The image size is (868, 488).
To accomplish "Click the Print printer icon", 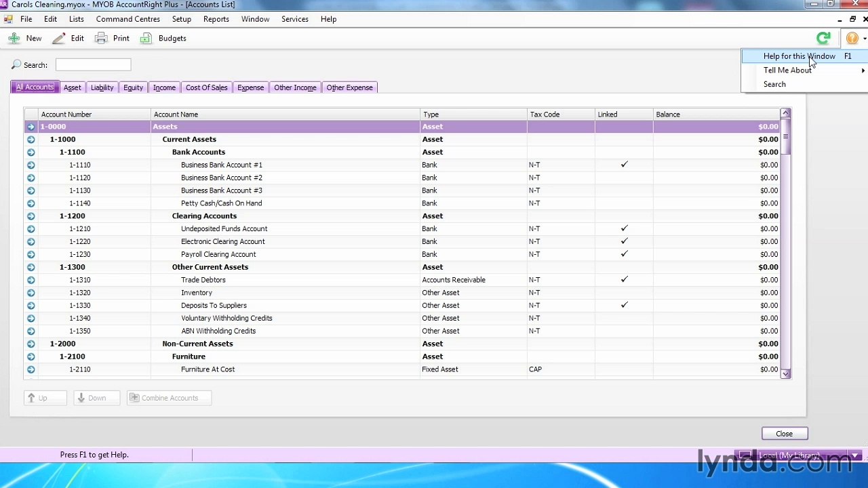I will (101, 39).
